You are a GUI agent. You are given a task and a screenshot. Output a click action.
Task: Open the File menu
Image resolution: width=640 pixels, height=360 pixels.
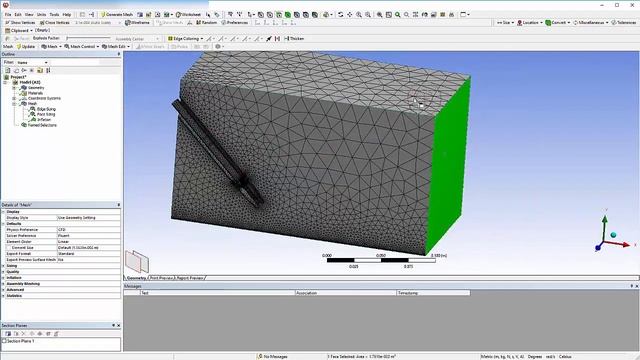pos(8,14)
